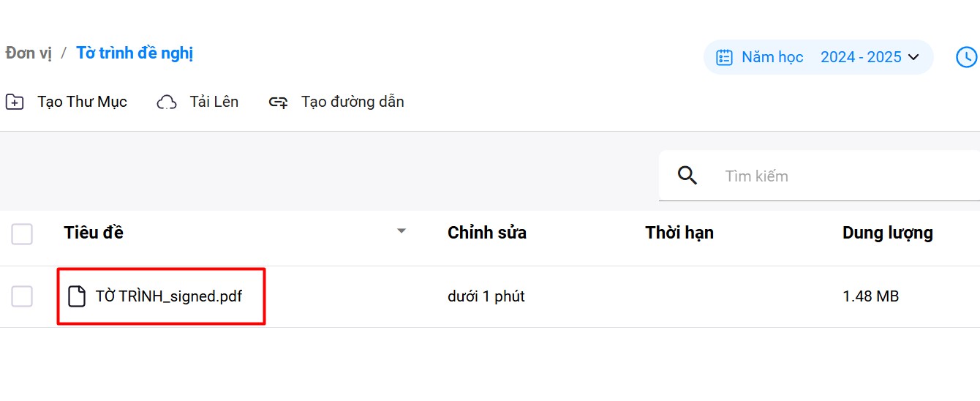Sort by the Chỉnh sửa column header
The image size is (980, 401).
tap(487, 233)
